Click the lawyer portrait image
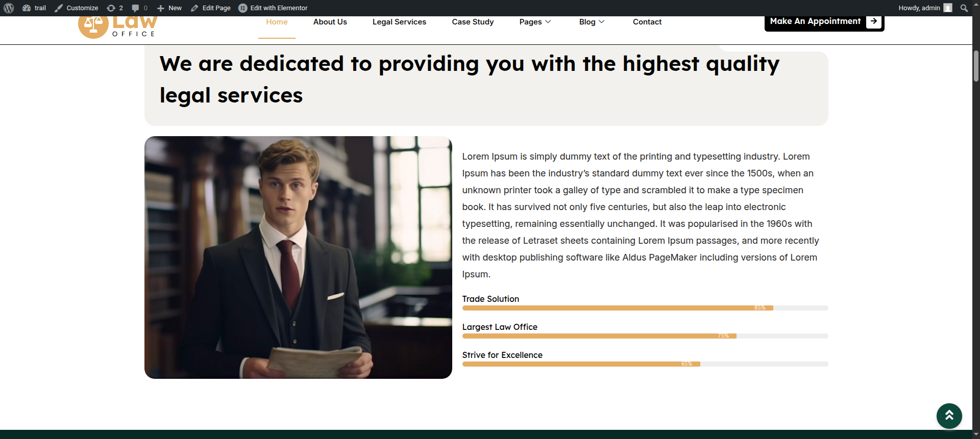Viewport: 980px width, 439px height. [298, 257]
